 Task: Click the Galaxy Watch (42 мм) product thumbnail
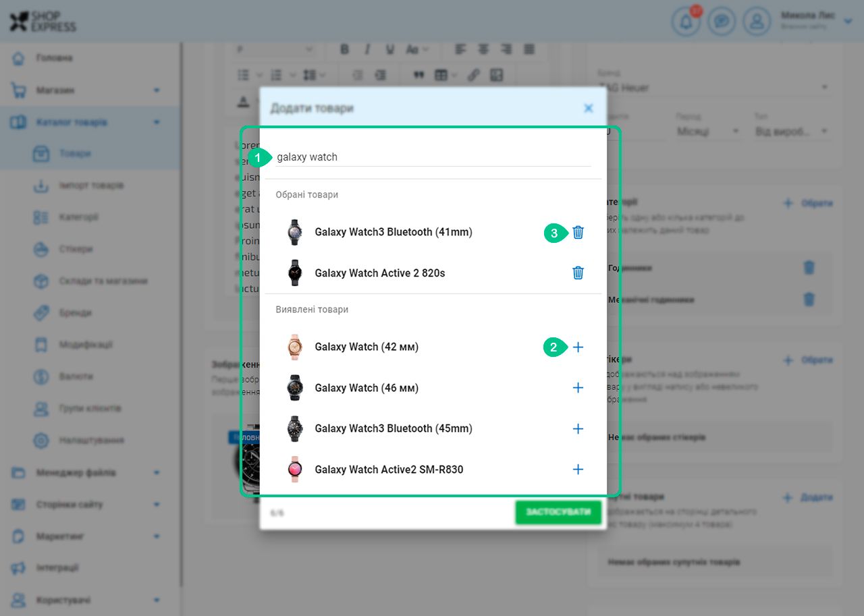coord(295,347)
